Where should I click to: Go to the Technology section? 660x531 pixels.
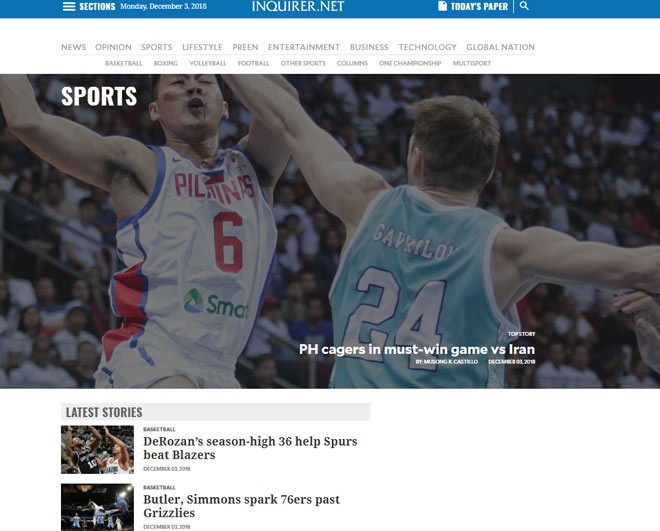428,47
